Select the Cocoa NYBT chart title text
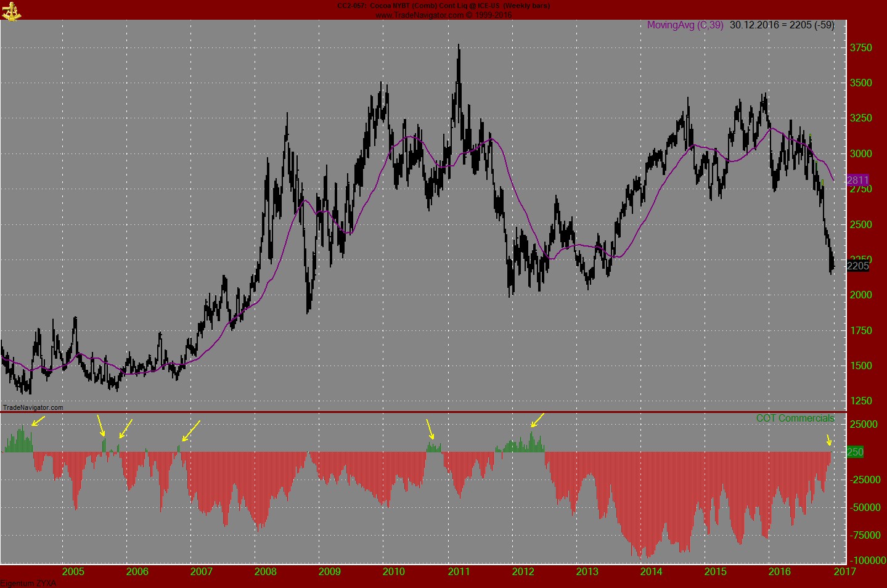 [x=443, y=5]
